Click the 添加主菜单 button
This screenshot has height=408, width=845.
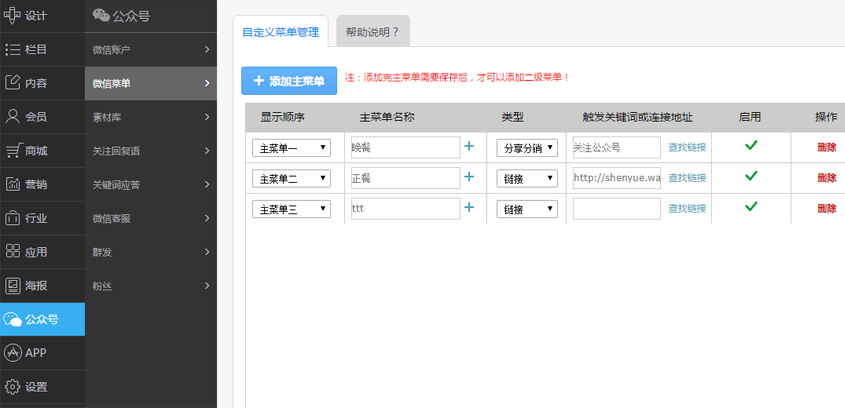pyautogui.click(x=289, y=81)
